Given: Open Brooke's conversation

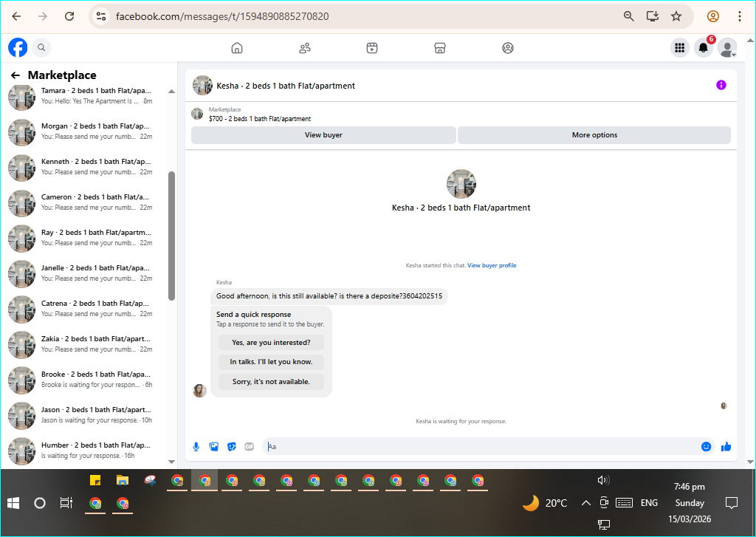Looking at the screenshot, I should pos(87,380).
